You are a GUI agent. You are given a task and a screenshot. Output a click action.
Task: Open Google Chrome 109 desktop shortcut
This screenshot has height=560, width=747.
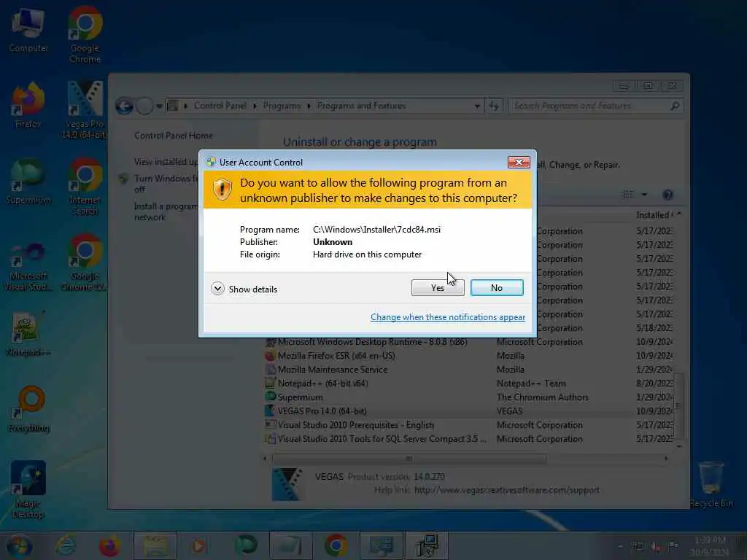[x=85, y=262]
